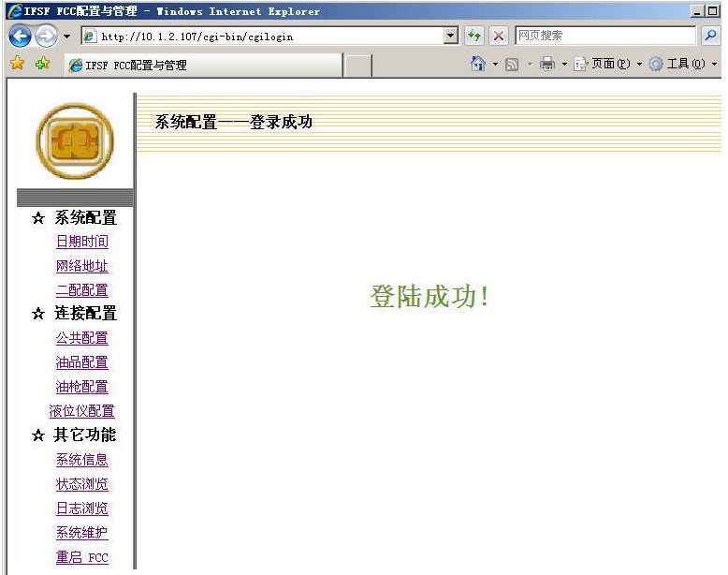Click the Print icon in toolbar
Viewport: 728px width, 575px height.
[x=547, y=64]
